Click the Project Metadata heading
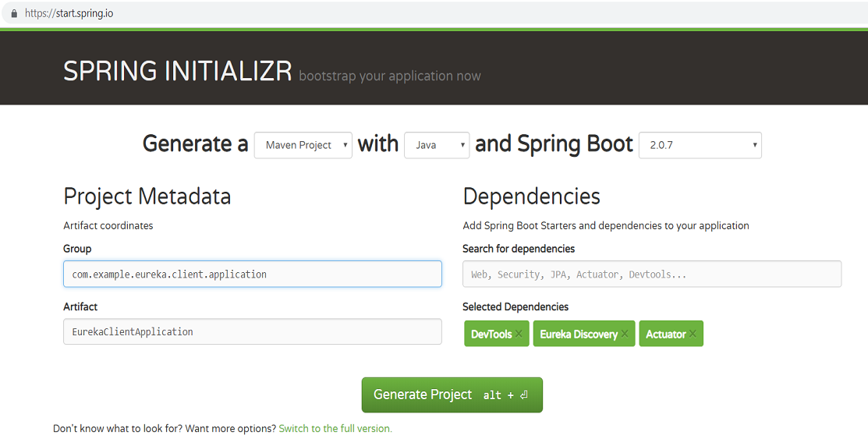This screenshot has width=868, height=439. pyautogui.click(x=147, y=196)
